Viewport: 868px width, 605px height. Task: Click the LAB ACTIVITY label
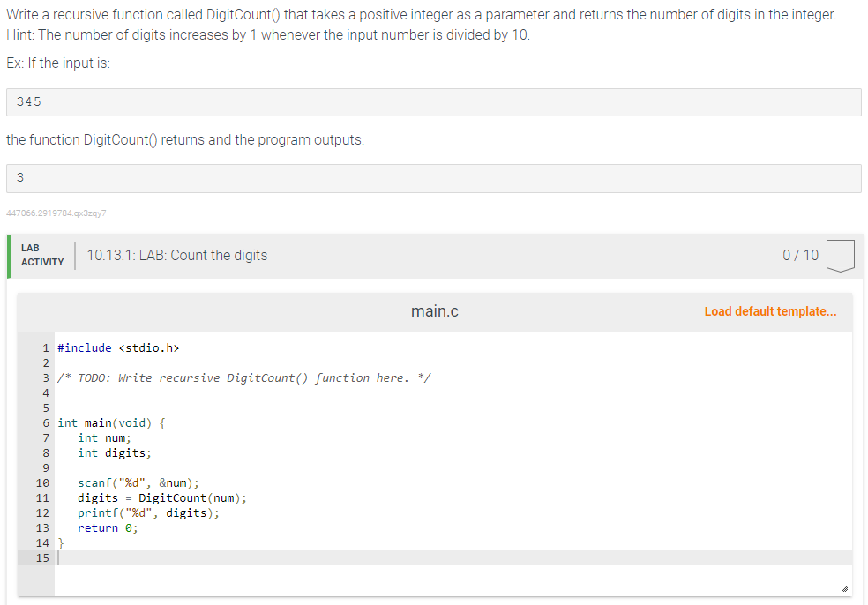pyautogui.click(x=42, y=255)
